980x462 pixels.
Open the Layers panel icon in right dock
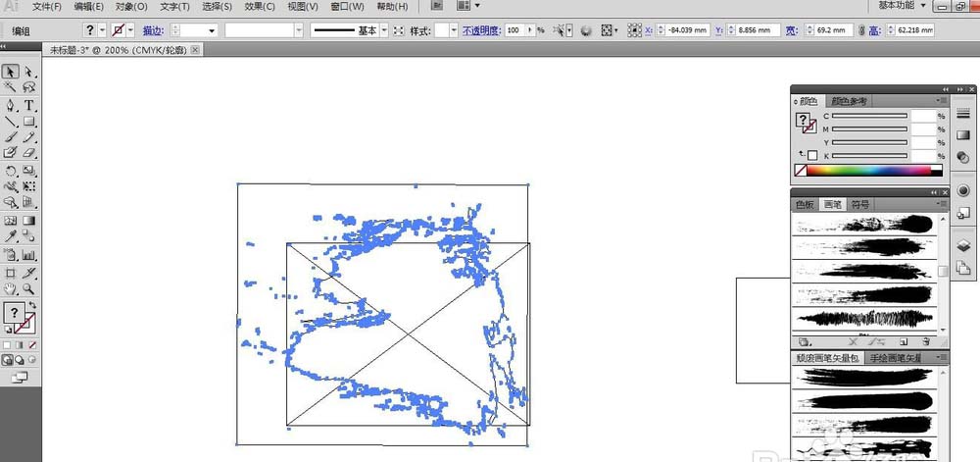[963, 245]
